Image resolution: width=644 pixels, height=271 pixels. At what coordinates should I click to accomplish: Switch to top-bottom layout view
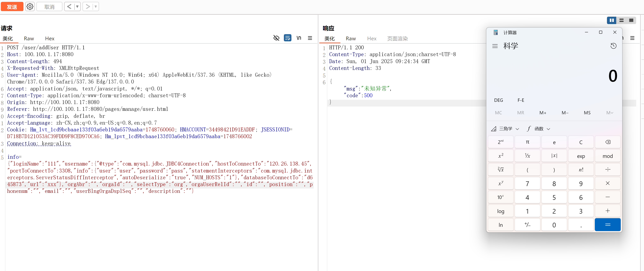tap(621, 20)
